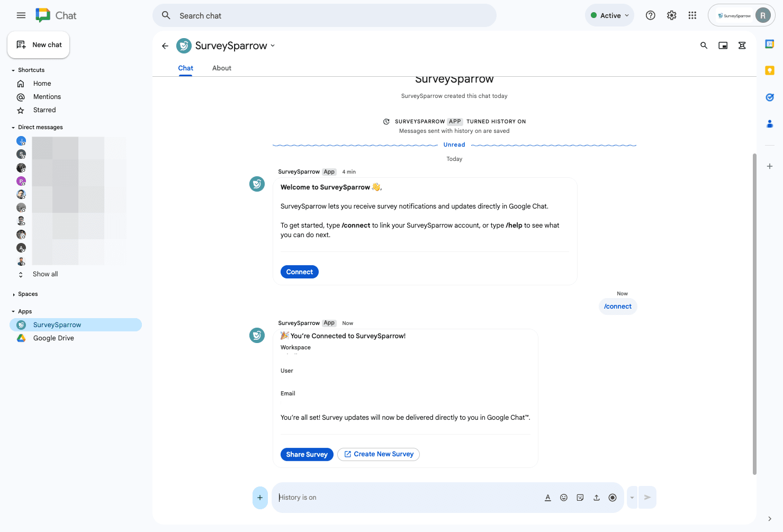Open text formatting options in message box
The width and height of the screenshot is (783, 532).
click(548, 498)
